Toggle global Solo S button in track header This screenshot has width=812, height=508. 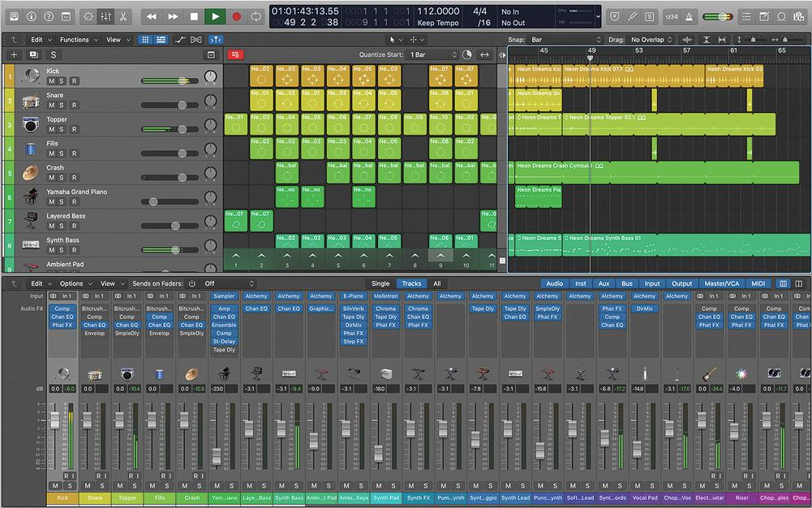[x=54, y=54]
